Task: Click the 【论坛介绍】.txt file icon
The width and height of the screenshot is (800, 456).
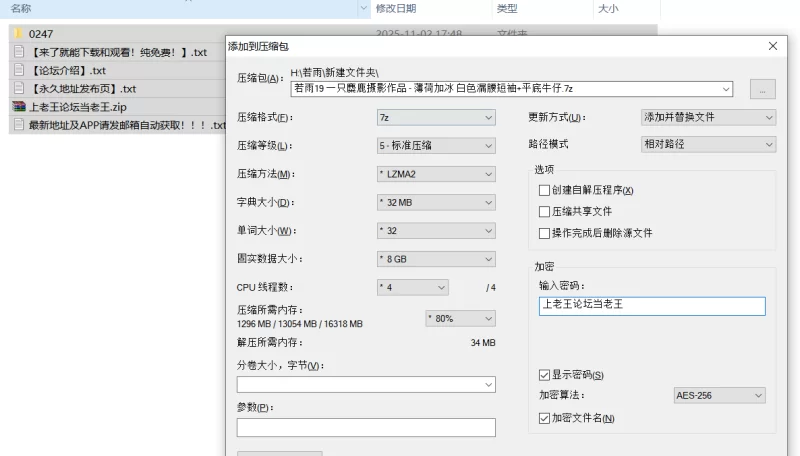Action: point(18,70)
